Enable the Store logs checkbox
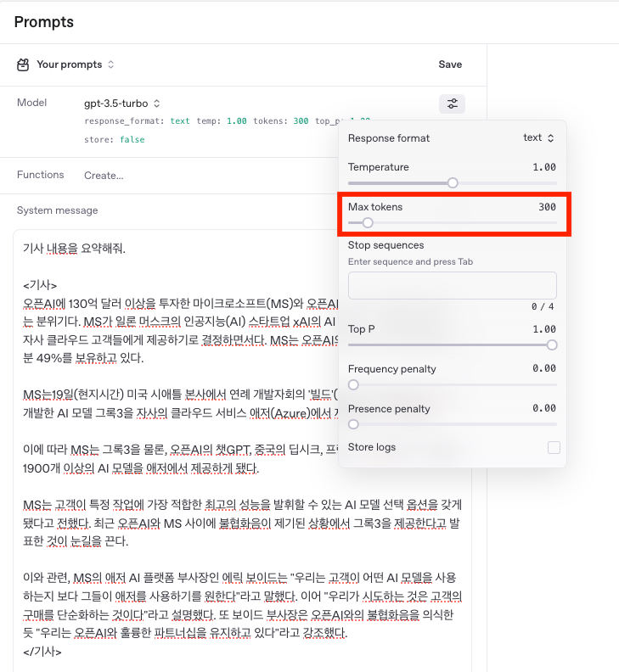This screenshot has width=619, height=672. [x=554, y=447]
